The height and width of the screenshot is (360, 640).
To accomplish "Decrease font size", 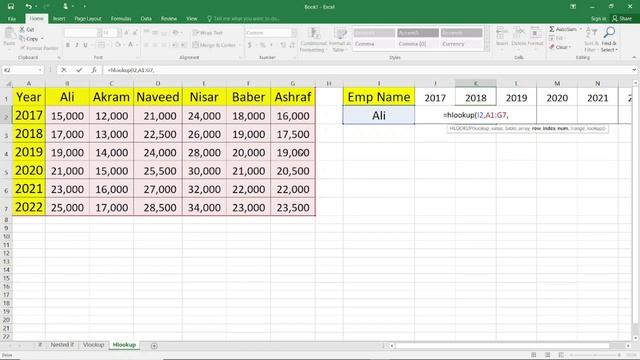I will tap(135, 33).
